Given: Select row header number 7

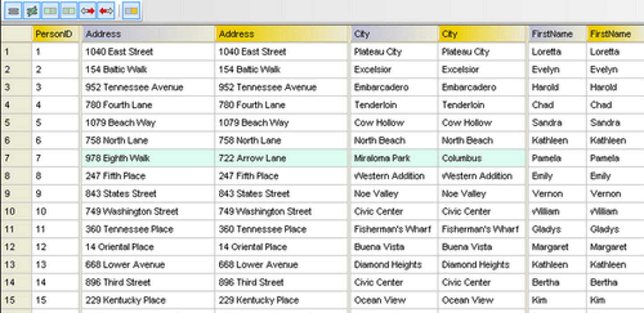Looking at the screenshot, I should pos(16,158).
